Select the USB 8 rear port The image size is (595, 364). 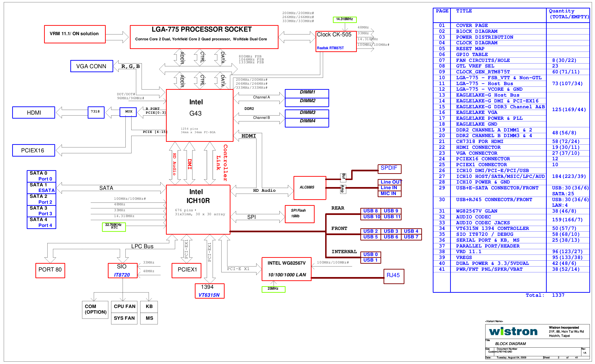(x=371, y=211)
